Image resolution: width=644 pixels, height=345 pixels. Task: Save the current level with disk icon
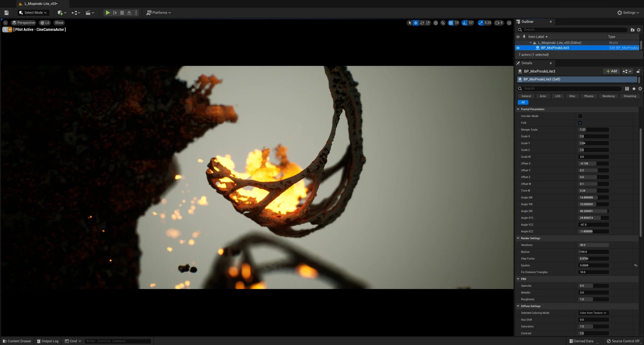click(7, 13)
